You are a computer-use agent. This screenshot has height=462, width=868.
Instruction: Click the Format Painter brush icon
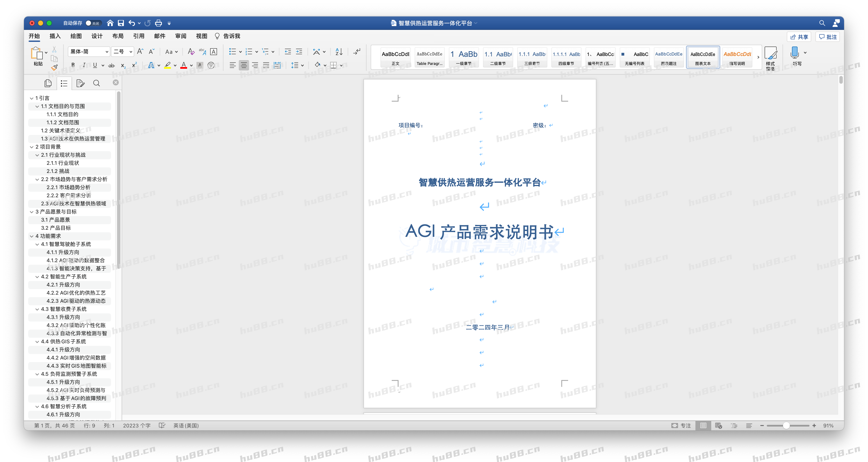pos(54,67)
